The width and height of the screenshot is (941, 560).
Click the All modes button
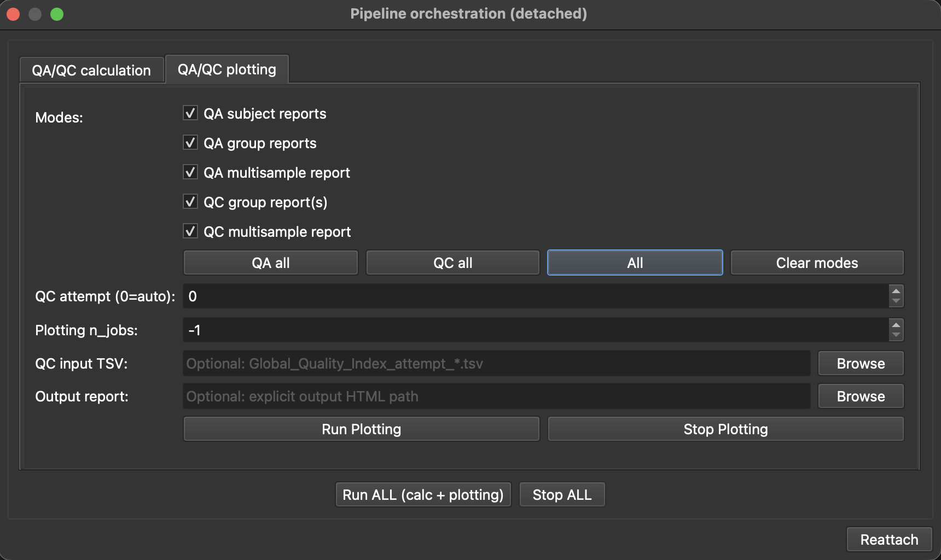coord(635,263)
